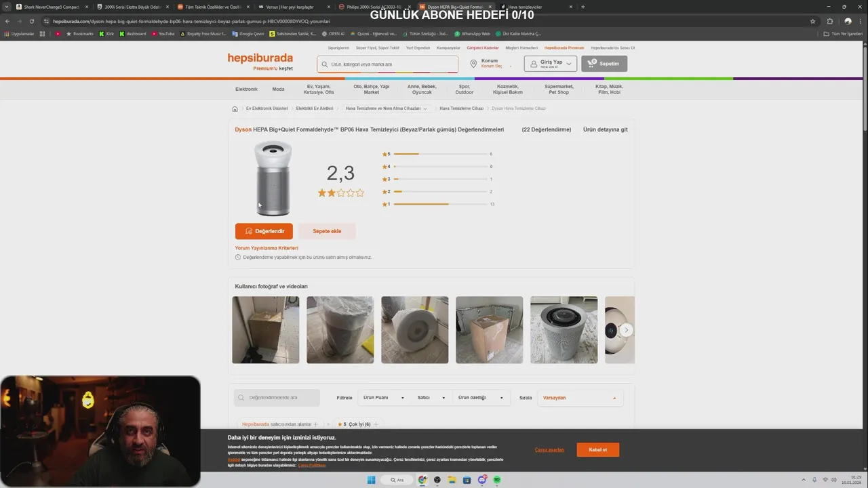This screenshot has height=488, width=868.
Task: Filter reviews by 2-star rating bar
Action: click(x=437, y=192)
